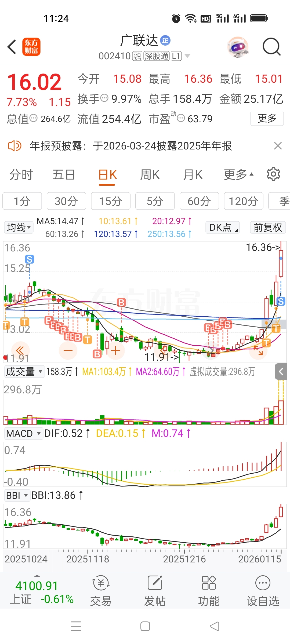
Task: Open the search magnifier icon
Action: click(x=271, y=47)
